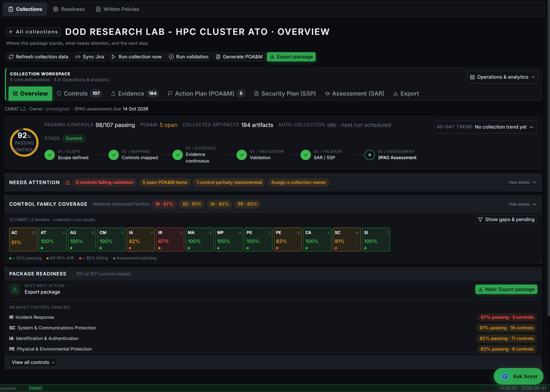Open the Action Plan (POA&M) tab
This screenshot has height=392, width=550.
click(206, 93)
